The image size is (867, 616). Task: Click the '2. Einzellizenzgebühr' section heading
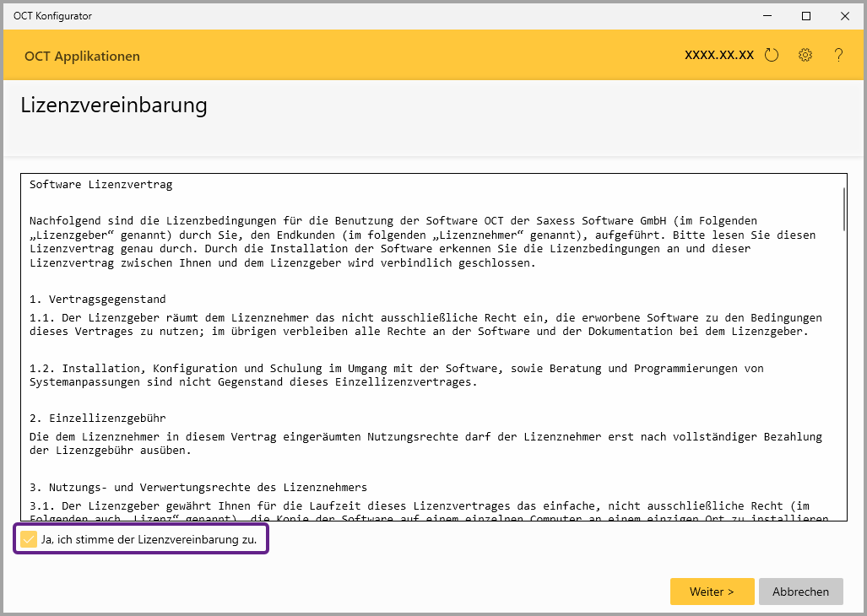click(x=97, y=419)
